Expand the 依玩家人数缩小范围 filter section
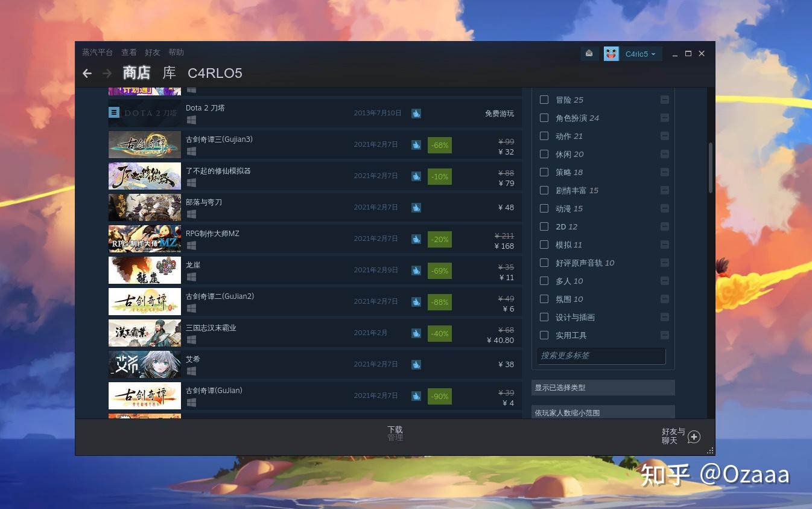This screenshot has height=509, width=812. [603, 412]
